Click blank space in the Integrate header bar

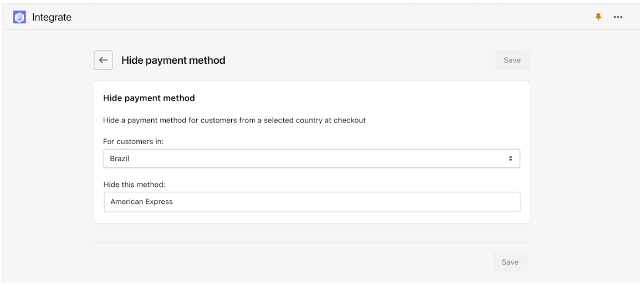point(329,17)
